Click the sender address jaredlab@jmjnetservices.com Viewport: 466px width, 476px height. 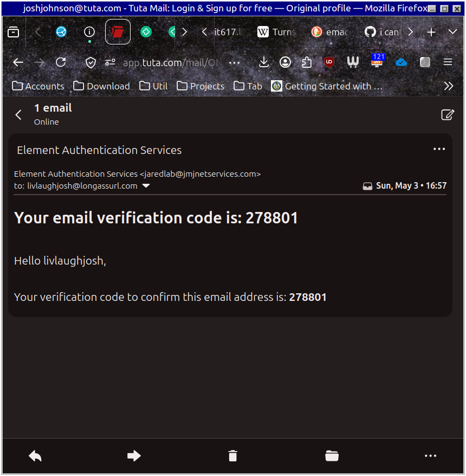click(x=200, y=174)
